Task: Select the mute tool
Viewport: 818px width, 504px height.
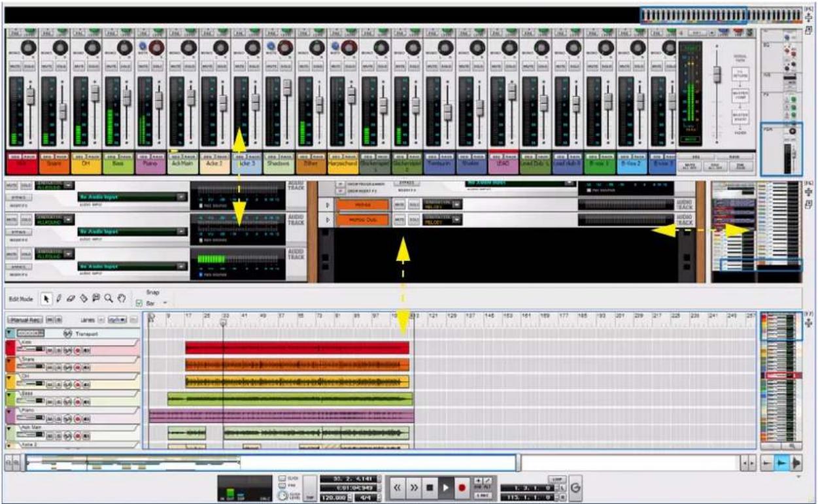Action: click(95, 298)
